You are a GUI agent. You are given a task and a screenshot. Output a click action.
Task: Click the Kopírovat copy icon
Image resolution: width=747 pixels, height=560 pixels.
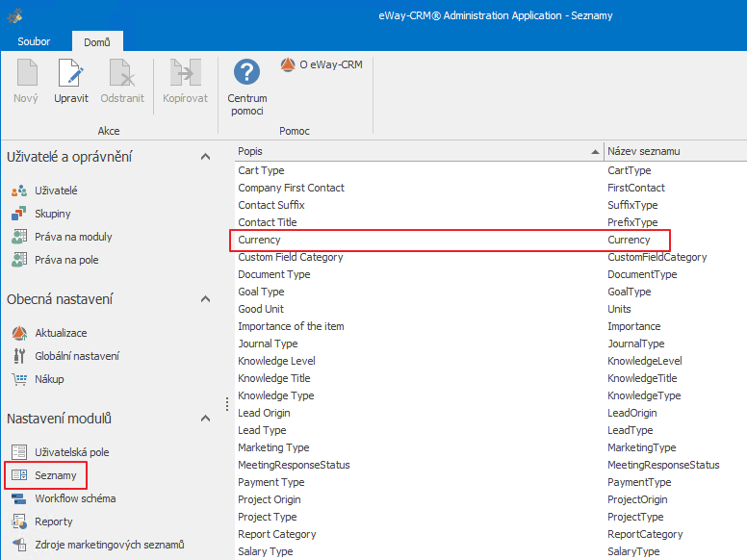pyautogui.click(x=186, y=72)
